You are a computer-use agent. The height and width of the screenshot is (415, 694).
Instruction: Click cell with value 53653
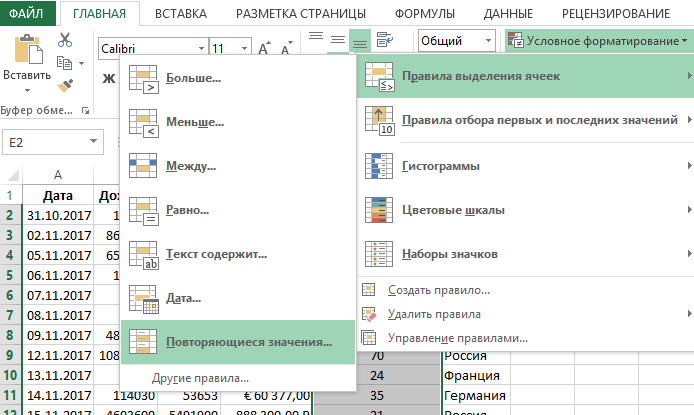[189, 396]
